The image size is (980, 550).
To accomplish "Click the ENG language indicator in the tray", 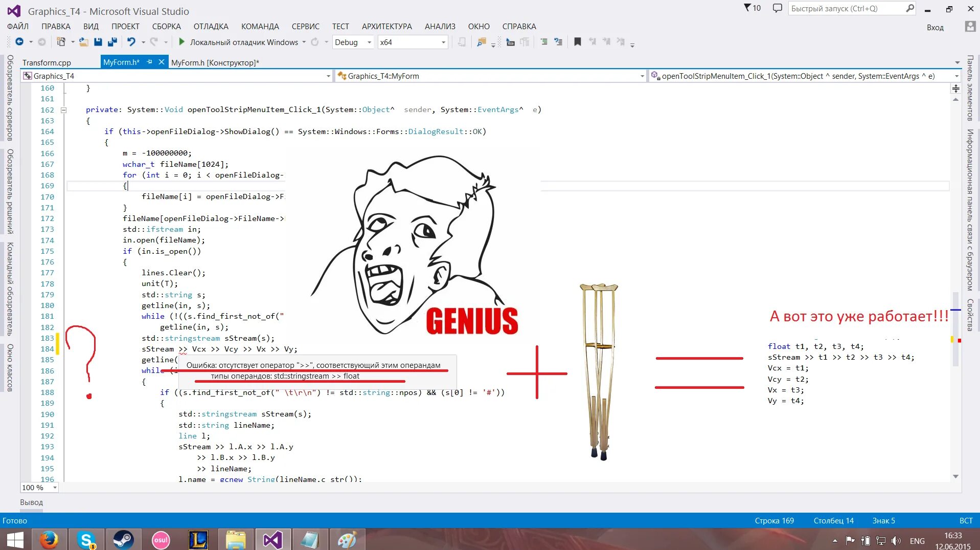I will click(917, 541).
